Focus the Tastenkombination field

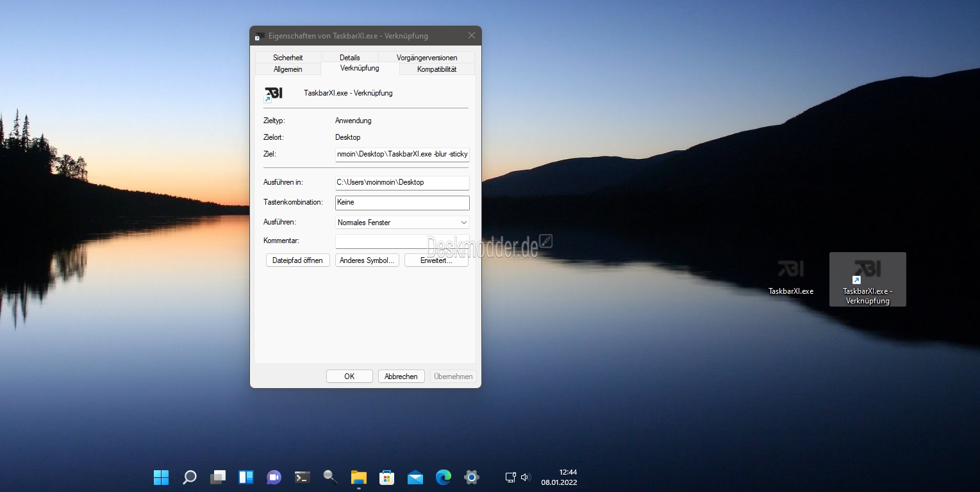(x=403, y=203)
